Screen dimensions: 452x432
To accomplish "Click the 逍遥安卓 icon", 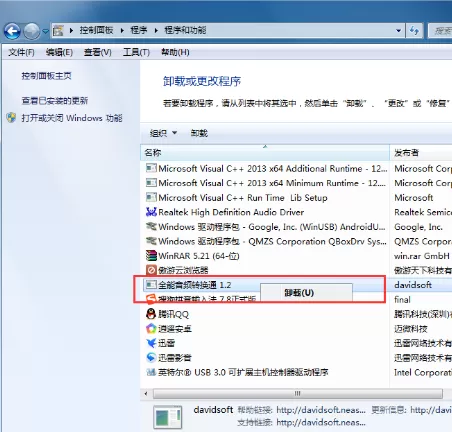I will click(151, 328).
